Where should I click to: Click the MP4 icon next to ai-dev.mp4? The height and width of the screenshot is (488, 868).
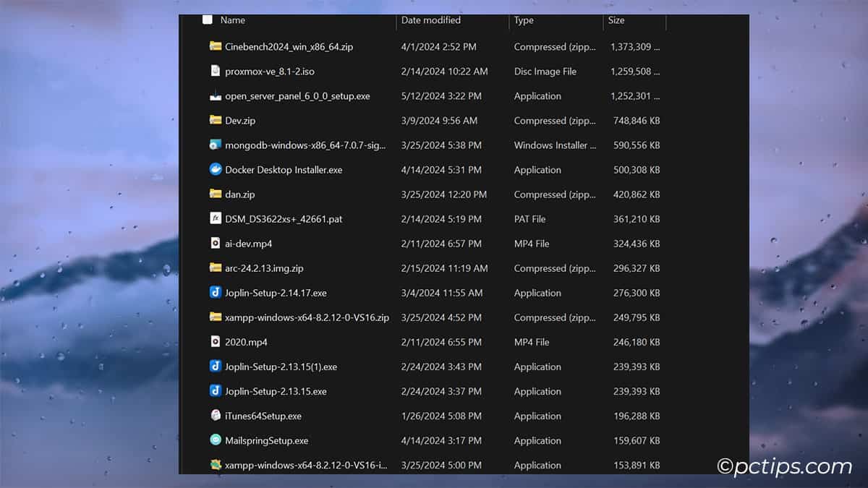pos(216,243)
